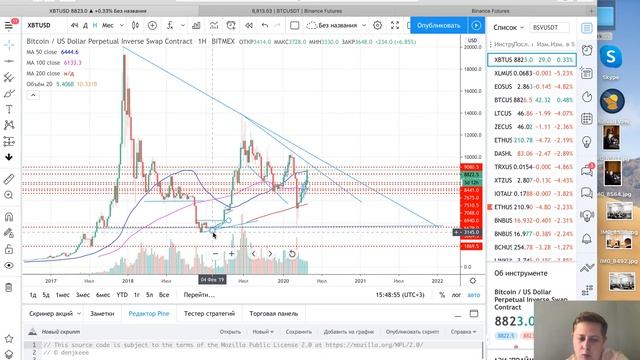The width and height of the screenshot is (640, 360).
Task: Select the 1д date range
Action: point(33,295)
